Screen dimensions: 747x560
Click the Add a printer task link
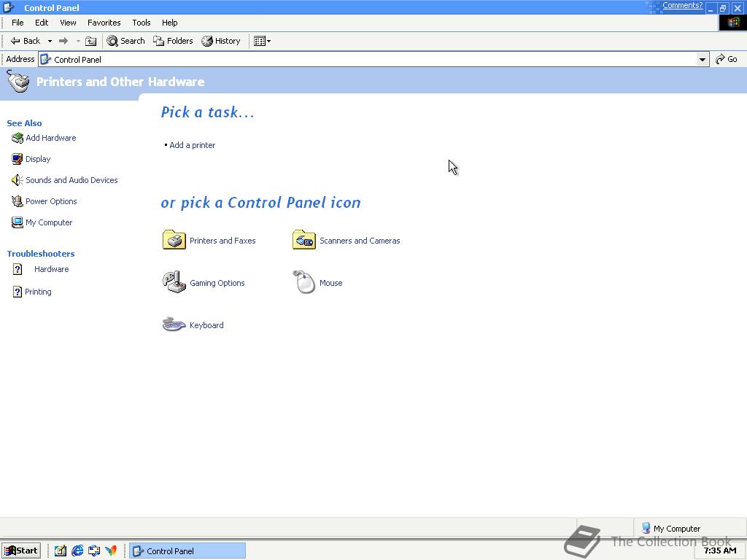pyautogui.click(x=193, y=145)
